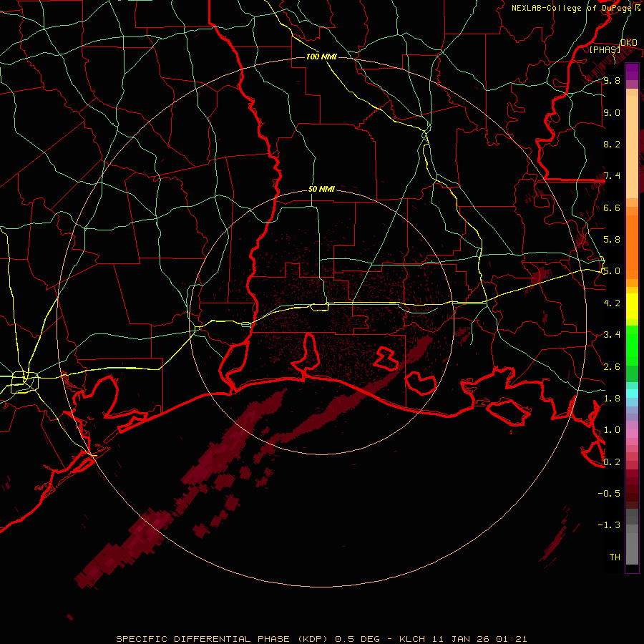
Task: Click the 5.8 value on the scale
Action: click(x=612, y=240)
